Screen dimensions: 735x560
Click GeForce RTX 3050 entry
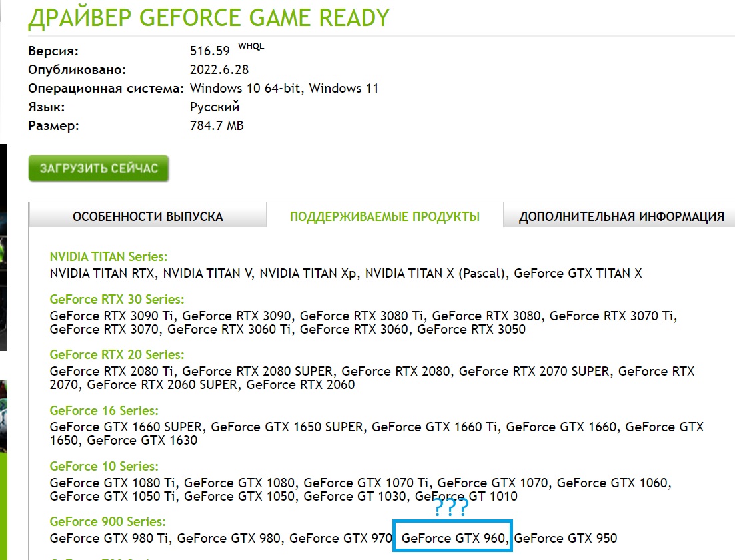tap(472, 330)
